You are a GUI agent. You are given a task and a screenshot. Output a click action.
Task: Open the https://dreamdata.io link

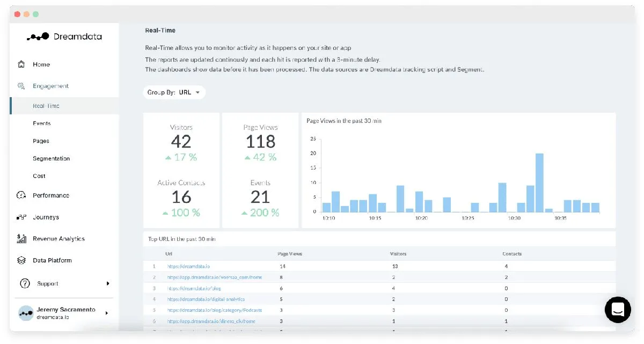(189, 266)
